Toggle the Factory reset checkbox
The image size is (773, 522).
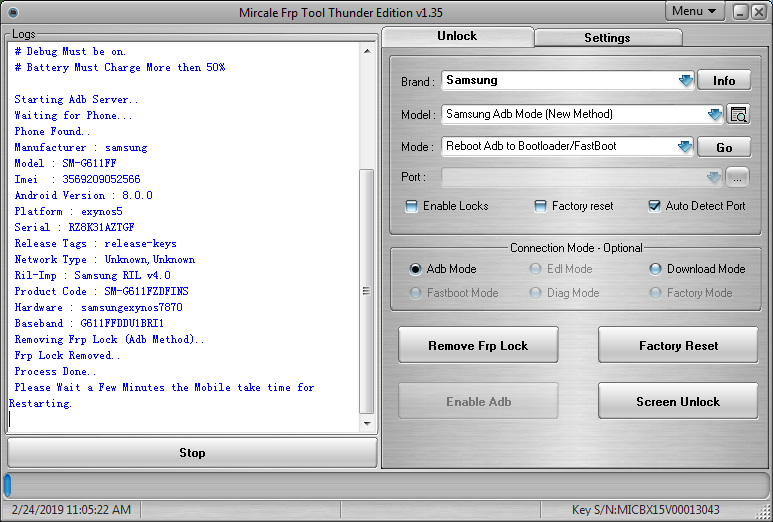(540, 206)
